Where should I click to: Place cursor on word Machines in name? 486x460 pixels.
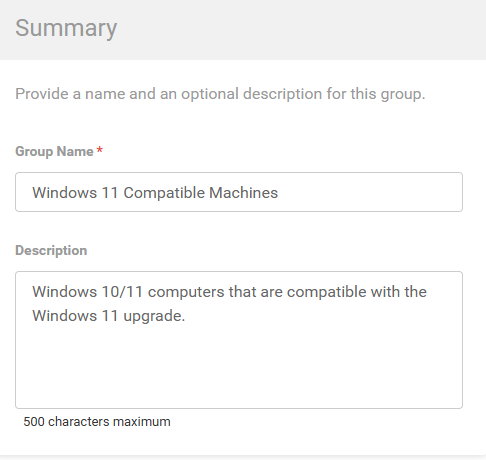coord(243,193)
